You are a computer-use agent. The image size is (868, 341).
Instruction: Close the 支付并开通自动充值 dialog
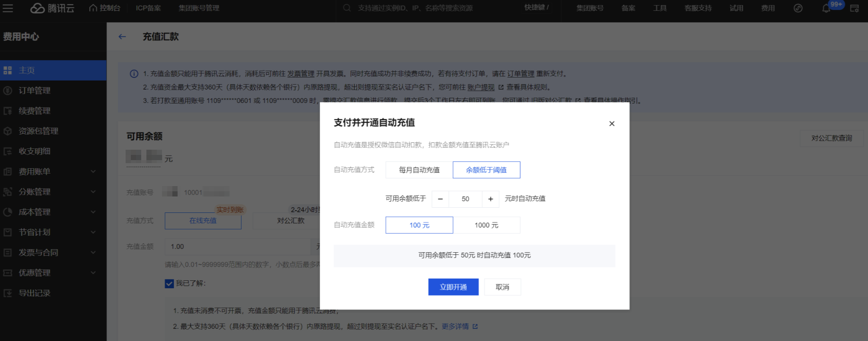tap(612, 124)
